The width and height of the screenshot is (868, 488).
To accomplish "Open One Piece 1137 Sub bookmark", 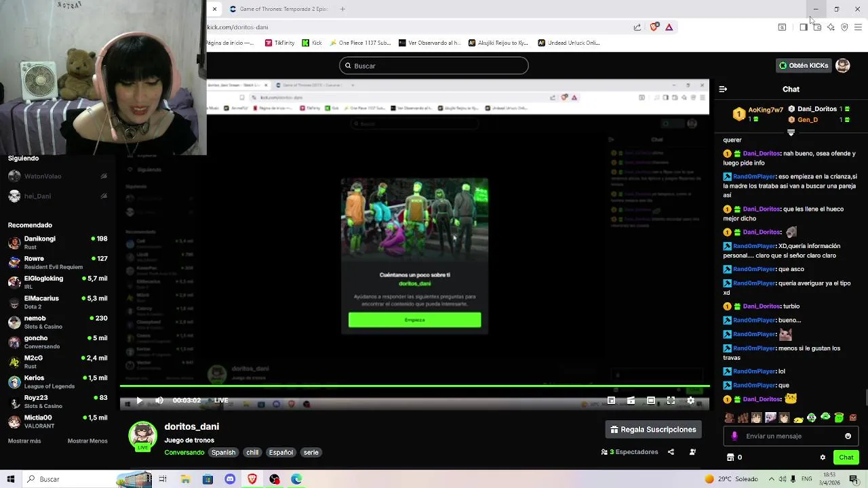I will 360,43.
